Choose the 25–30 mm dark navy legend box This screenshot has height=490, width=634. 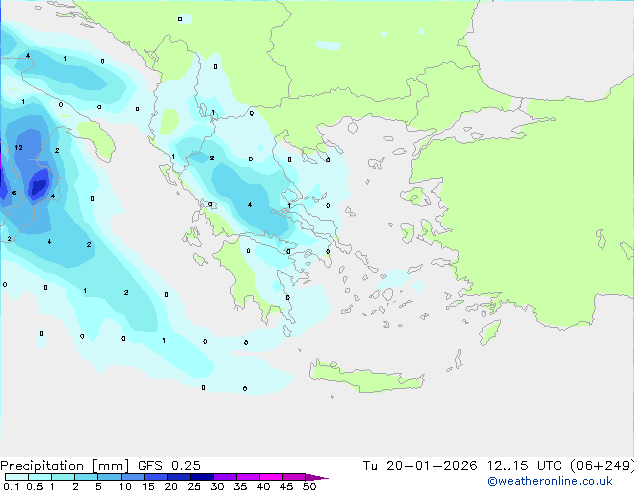[201, 477]
